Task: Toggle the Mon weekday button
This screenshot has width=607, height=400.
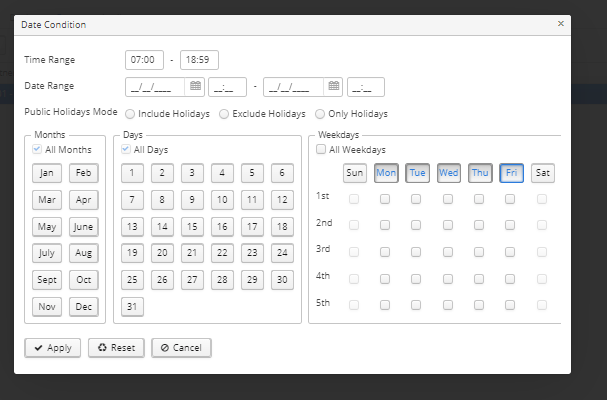Action: pyautogui.click(x=386, y=173)
